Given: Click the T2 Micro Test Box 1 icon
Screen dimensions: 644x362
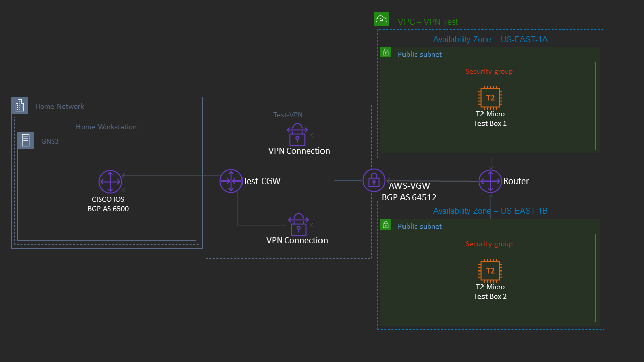Looking at the screenshot, I should tap(490, 98).
